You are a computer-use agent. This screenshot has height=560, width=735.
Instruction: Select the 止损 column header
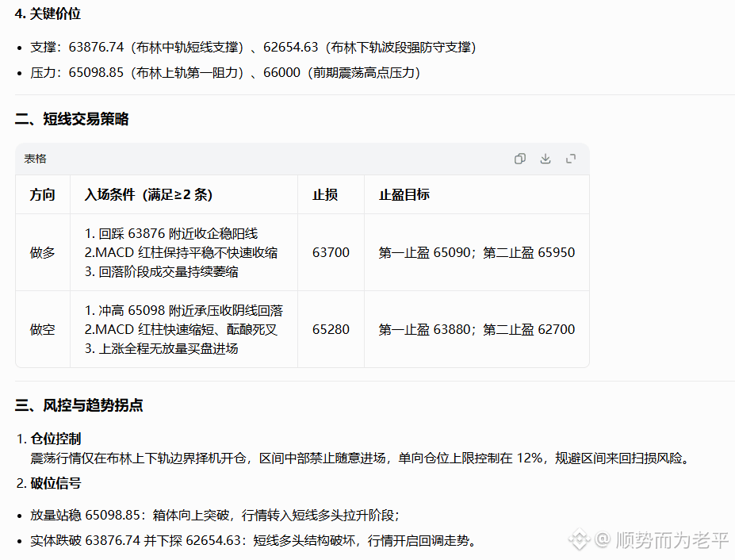(x=325, y=194)
